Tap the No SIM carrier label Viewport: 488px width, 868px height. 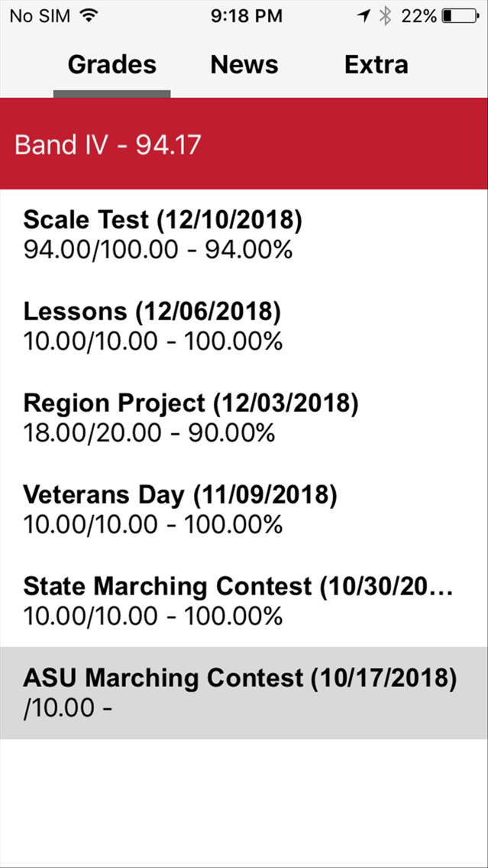coord(40,16)
